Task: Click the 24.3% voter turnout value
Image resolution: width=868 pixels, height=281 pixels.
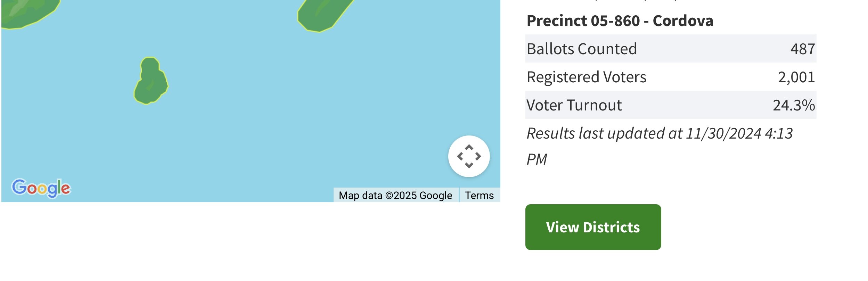Action: [794, 105]
